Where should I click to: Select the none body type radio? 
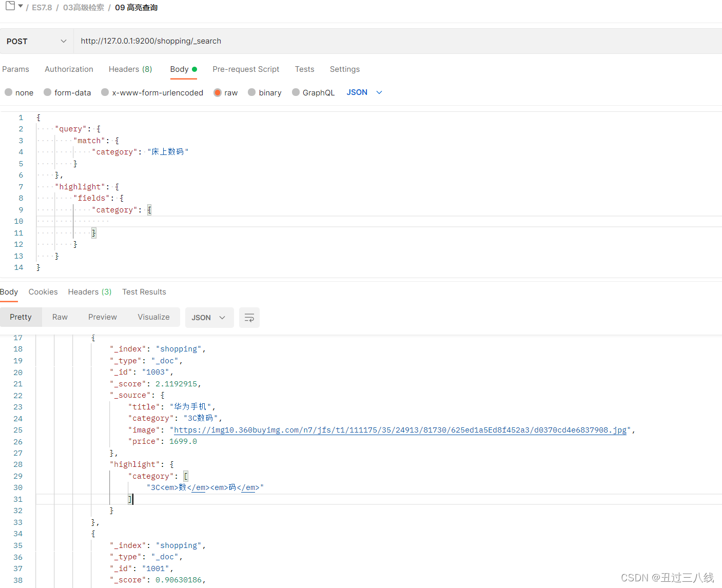click(9, 92)
